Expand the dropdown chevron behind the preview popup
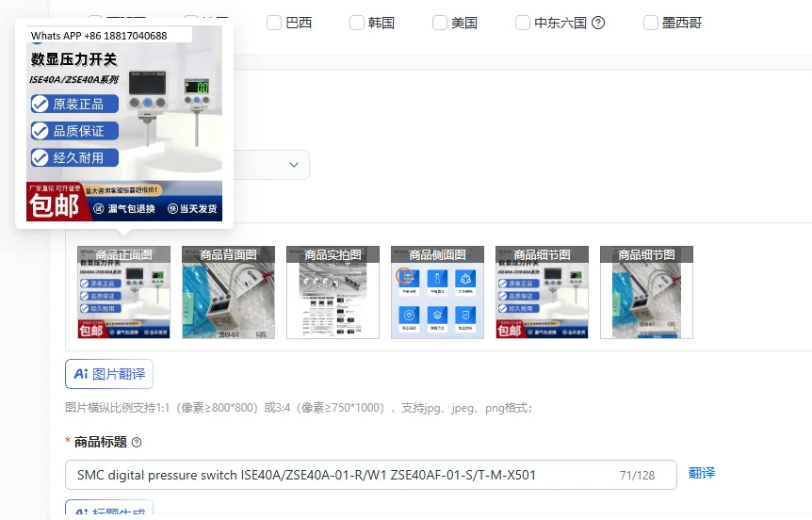Viewport: 812px width, 520px height. (x=294, y=165)
